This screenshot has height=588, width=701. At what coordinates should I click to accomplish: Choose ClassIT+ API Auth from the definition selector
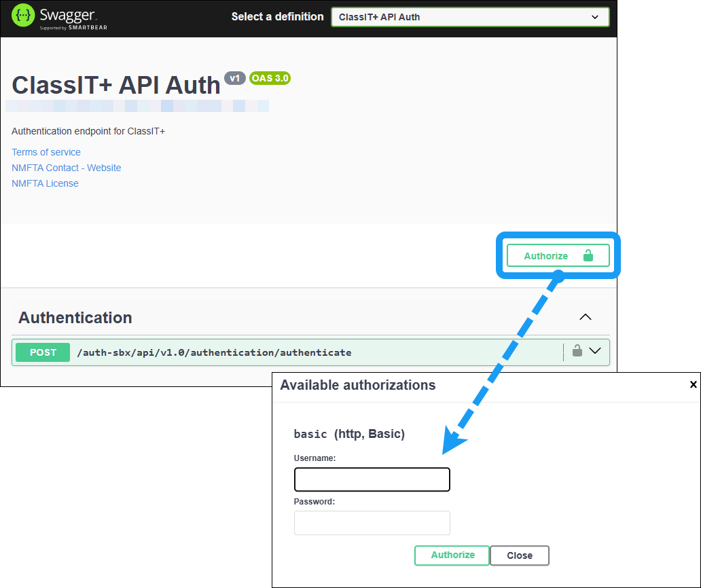(x=469, y=16)
